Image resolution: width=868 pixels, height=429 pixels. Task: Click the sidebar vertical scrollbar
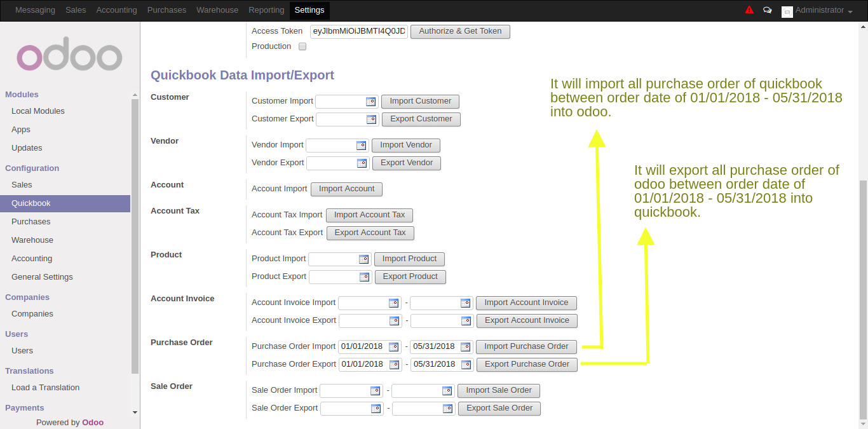tap(135, 235)
